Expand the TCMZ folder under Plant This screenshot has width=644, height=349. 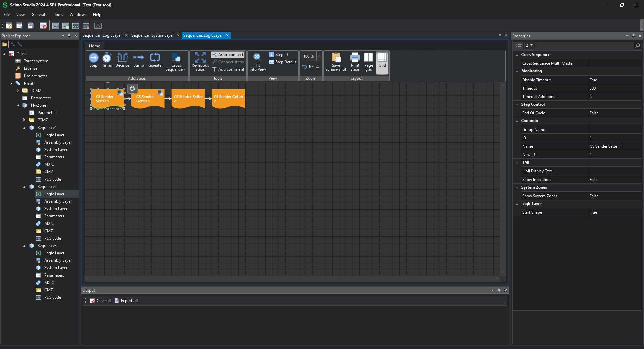point(18,91)
